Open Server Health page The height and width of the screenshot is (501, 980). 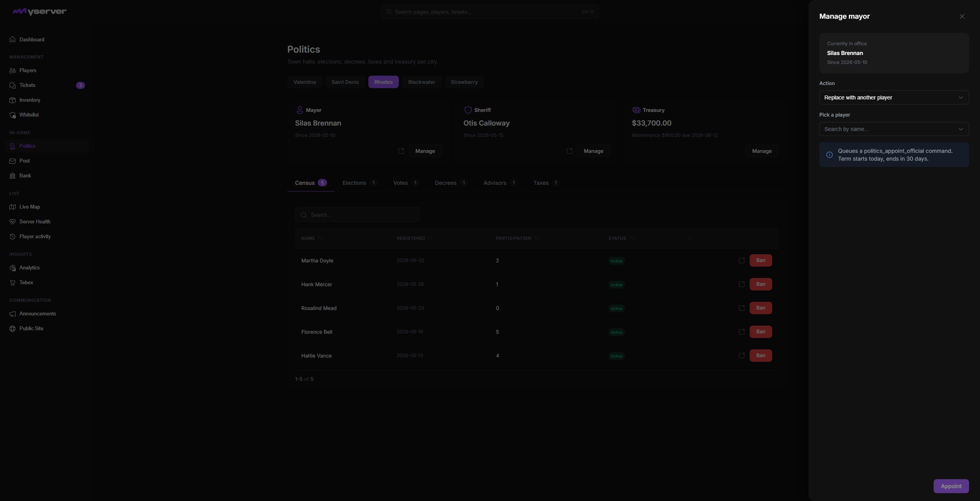point(47,222)
